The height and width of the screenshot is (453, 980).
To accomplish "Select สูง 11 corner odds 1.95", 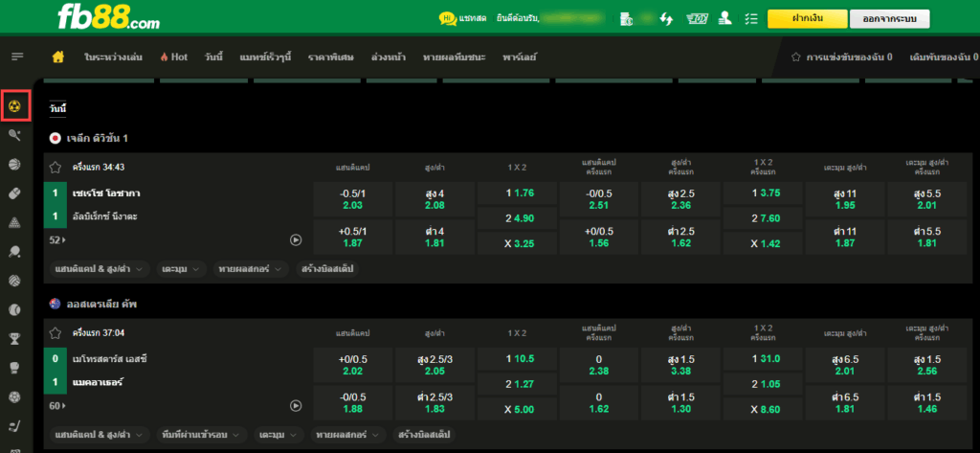I will coord(845,199).
